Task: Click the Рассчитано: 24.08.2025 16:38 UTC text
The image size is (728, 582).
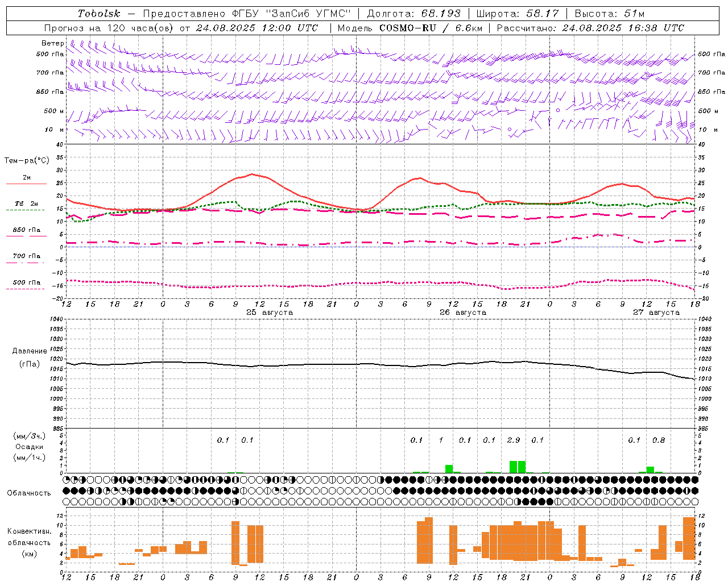Action: pos(590,28)
